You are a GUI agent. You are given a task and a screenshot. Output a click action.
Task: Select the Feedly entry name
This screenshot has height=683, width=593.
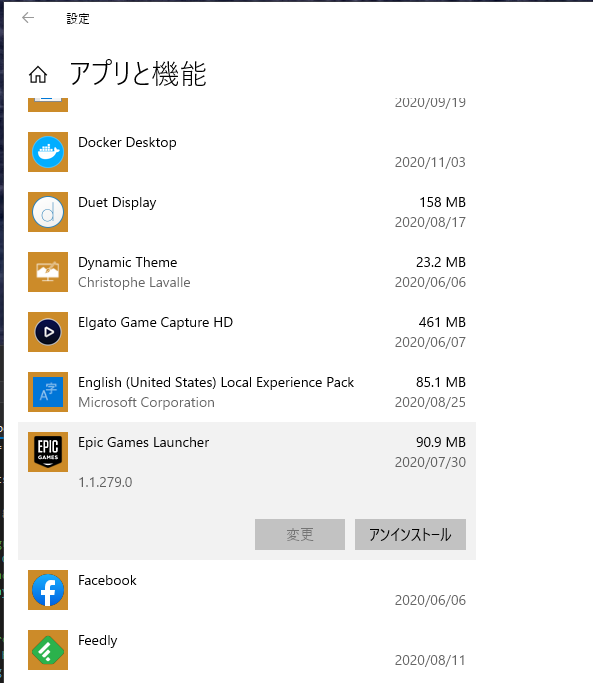tap(98, 641)
